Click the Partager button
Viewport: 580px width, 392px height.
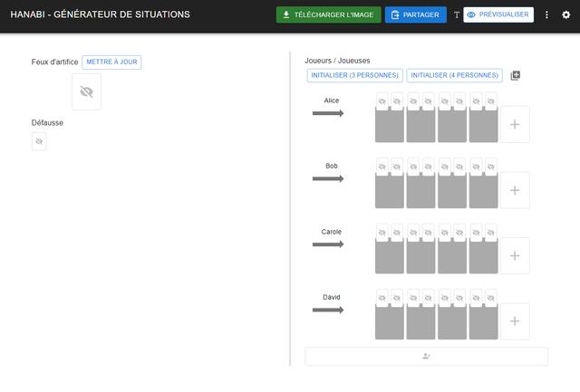(x=416, y=14)
